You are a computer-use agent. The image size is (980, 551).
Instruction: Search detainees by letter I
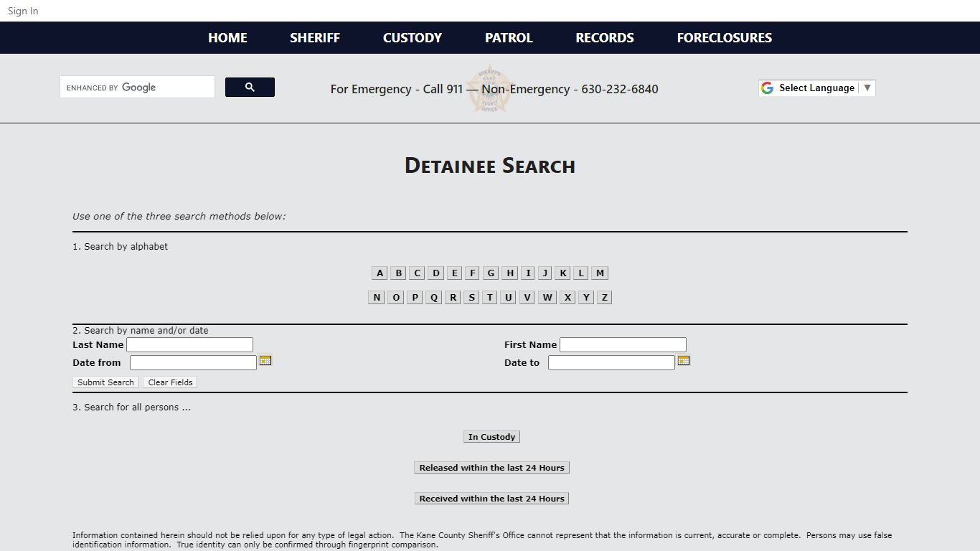point(528,273)
